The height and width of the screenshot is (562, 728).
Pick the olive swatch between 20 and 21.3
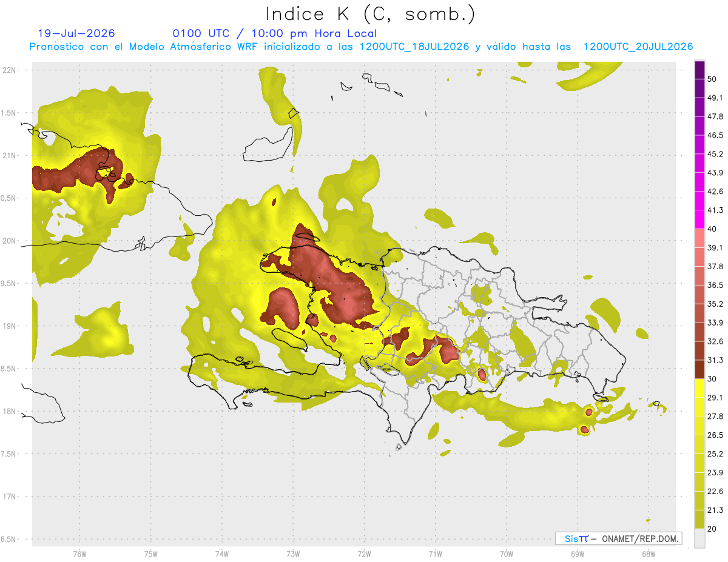[x=699, y=520]
